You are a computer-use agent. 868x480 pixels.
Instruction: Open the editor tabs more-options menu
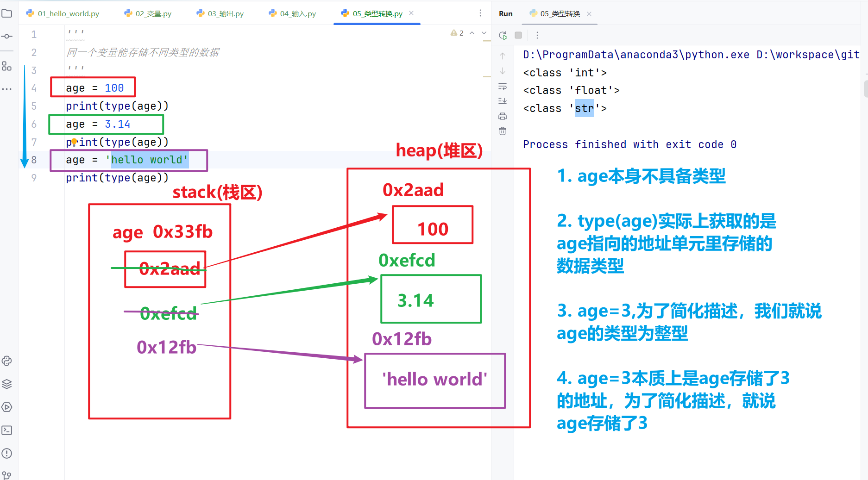coord(480,13)
